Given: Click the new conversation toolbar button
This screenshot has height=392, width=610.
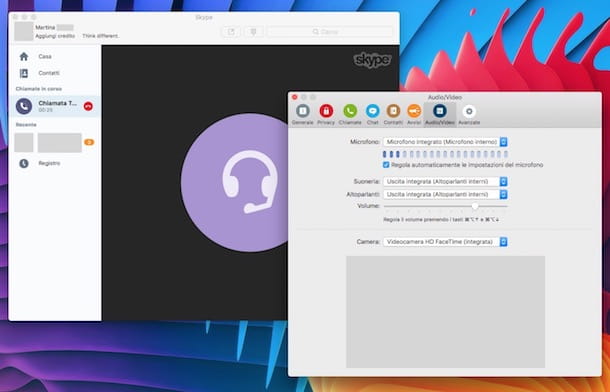Looking at the screenshot, I should click(231, 32).
